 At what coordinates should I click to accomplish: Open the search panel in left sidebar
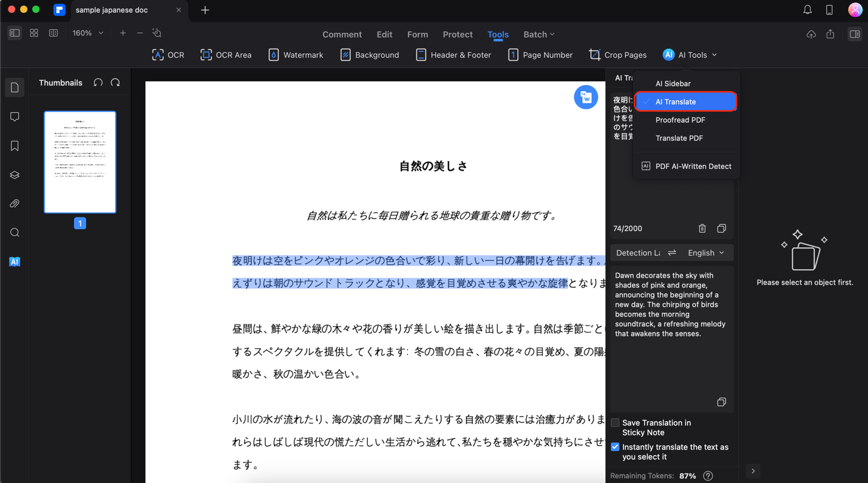[15, 233]
